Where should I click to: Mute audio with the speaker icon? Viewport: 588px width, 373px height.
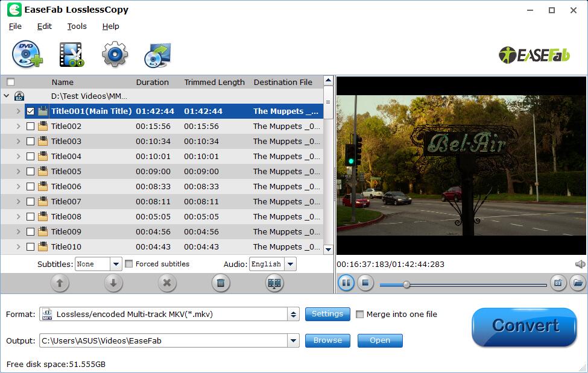(580, 265)
